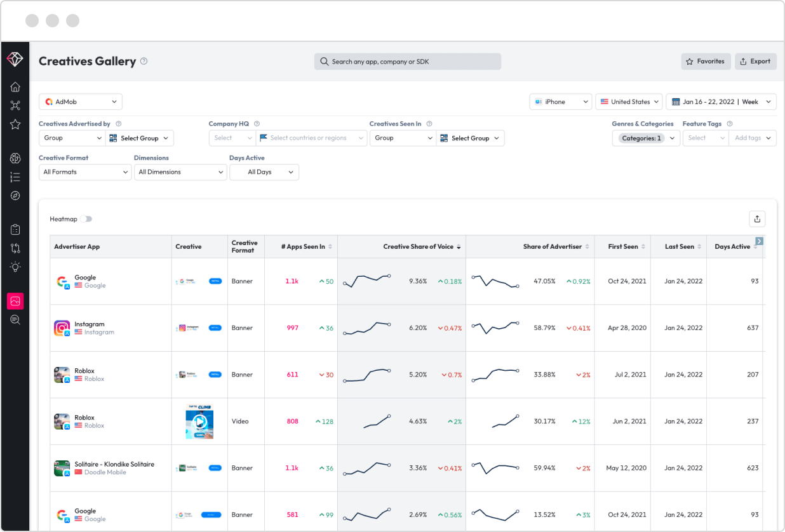Click the search any app input field

[x=408, y=62]
